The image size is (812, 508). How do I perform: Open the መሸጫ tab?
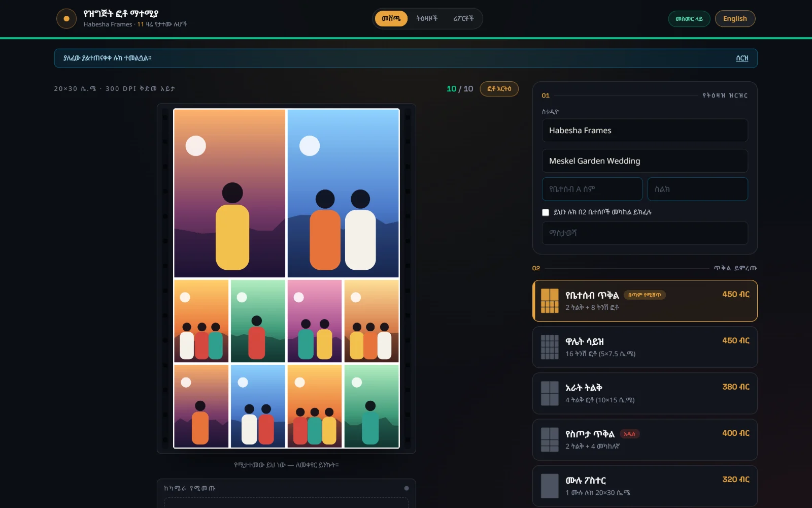[391, 19]
